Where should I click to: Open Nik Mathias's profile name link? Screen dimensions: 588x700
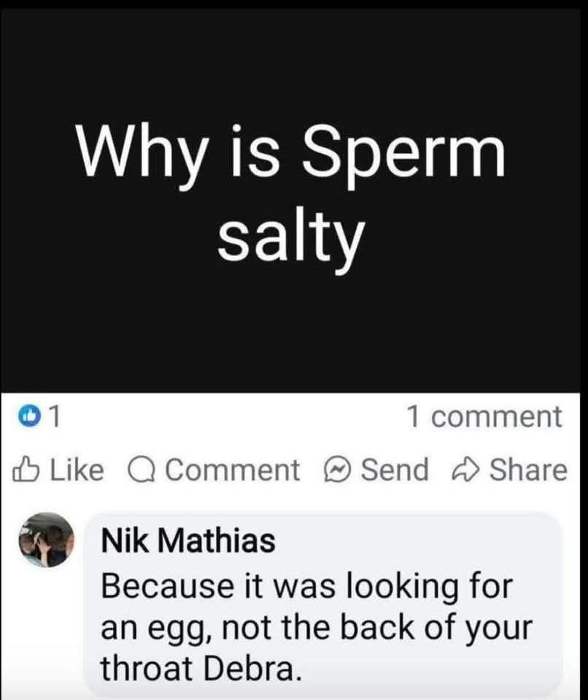[188, 541]
